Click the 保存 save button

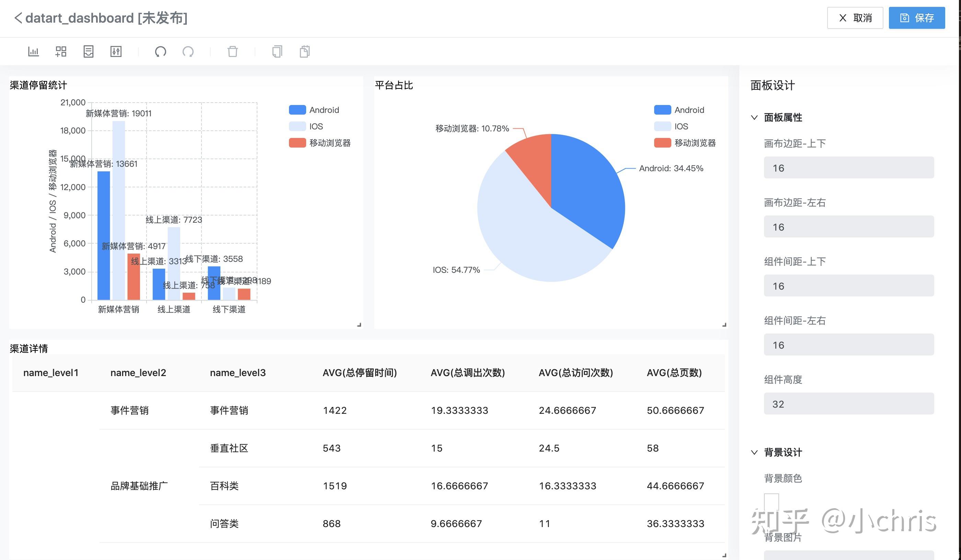[x=917, y=17]
